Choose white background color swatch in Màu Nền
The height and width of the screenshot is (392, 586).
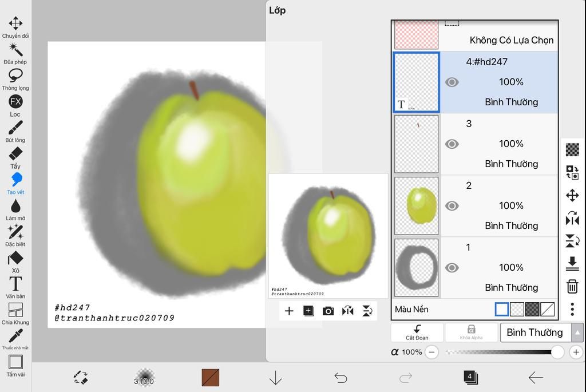click(501, 310)
